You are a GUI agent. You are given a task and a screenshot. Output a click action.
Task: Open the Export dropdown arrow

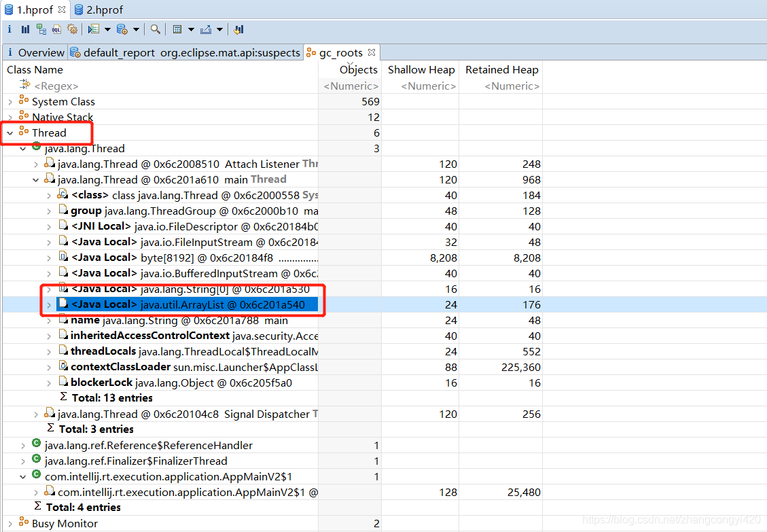(x=219, y=30)
